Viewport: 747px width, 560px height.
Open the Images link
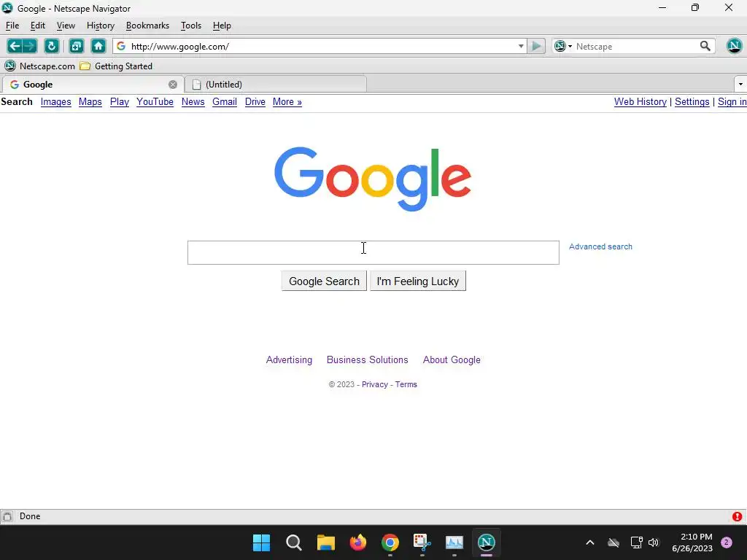click(x=55, y=102)
